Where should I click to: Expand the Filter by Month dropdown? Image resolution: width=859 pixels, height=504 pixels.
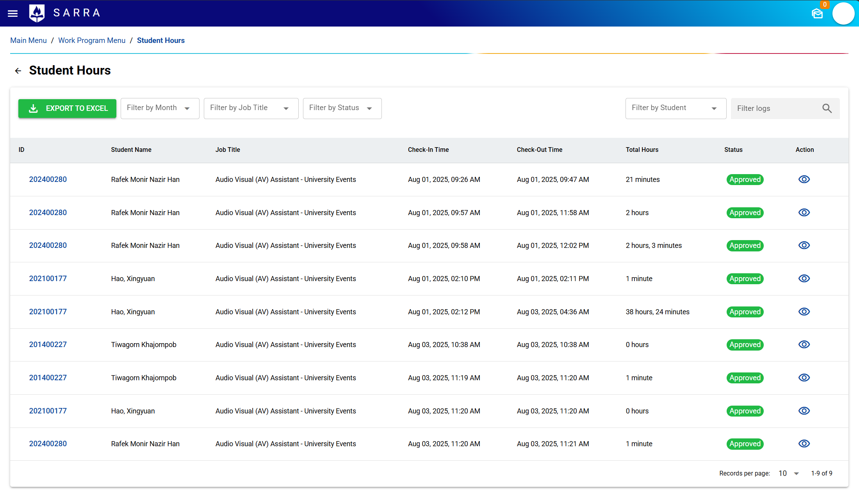coord(160,109)
